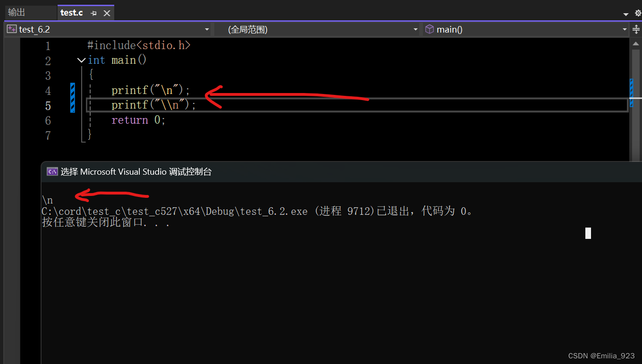Collapse the main() function block
642x364 pixels.
(81, 60)
